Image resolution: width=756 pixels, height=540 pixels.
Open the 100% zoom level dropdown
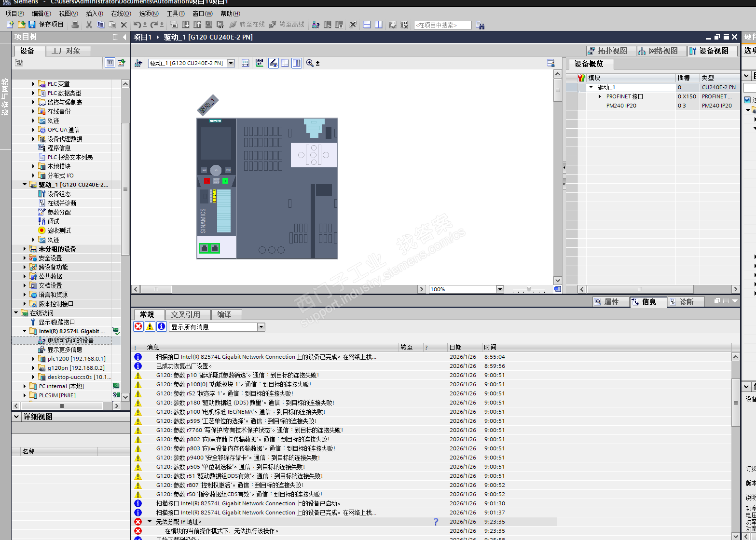(500, 289)
